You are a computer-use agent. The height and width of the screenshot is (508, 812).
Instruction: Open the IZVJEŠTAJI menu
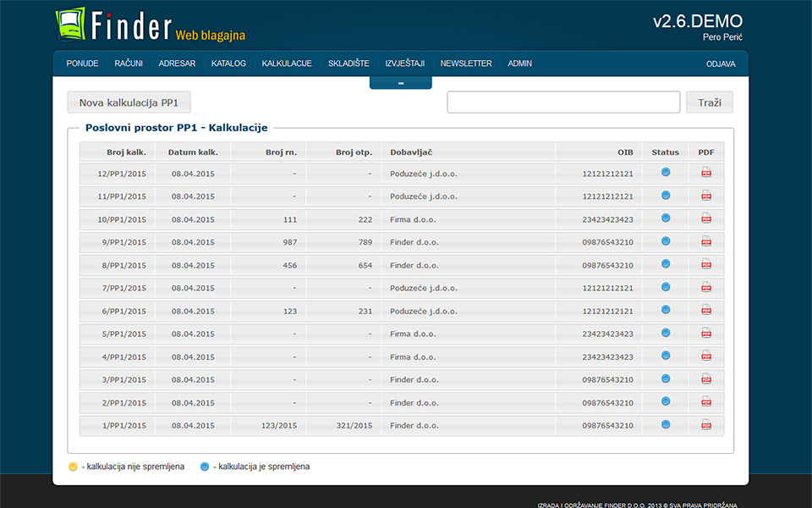click(404, 63)
